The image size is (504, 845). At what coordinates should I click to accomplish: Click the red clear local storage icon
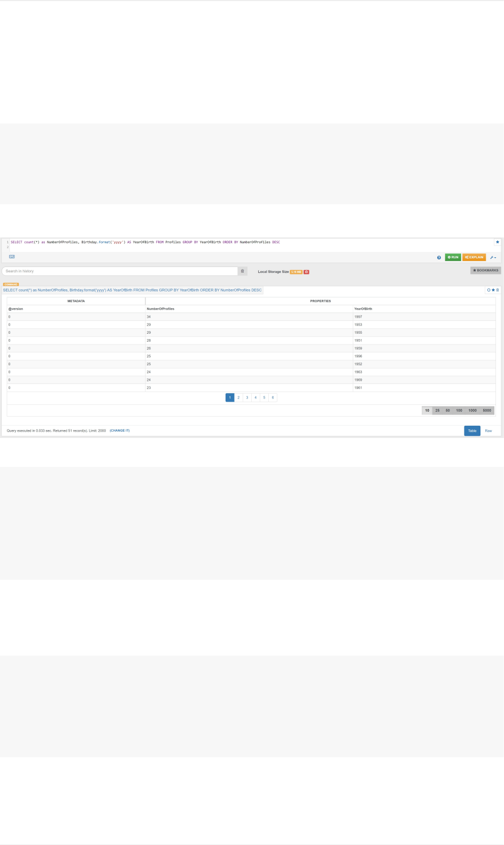[x=307, y=272]
